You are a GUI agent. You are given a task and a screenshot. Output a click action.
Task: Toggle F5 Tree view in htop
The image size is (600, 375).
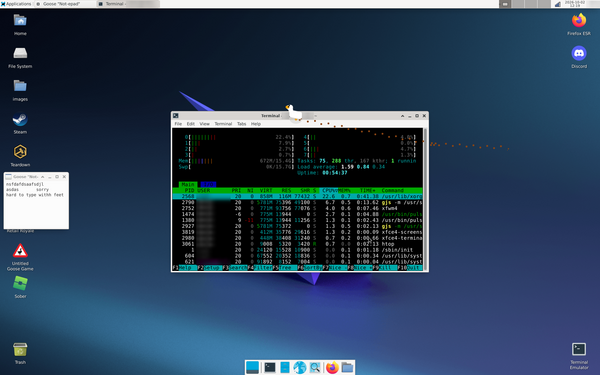click(x=285, y=268)
